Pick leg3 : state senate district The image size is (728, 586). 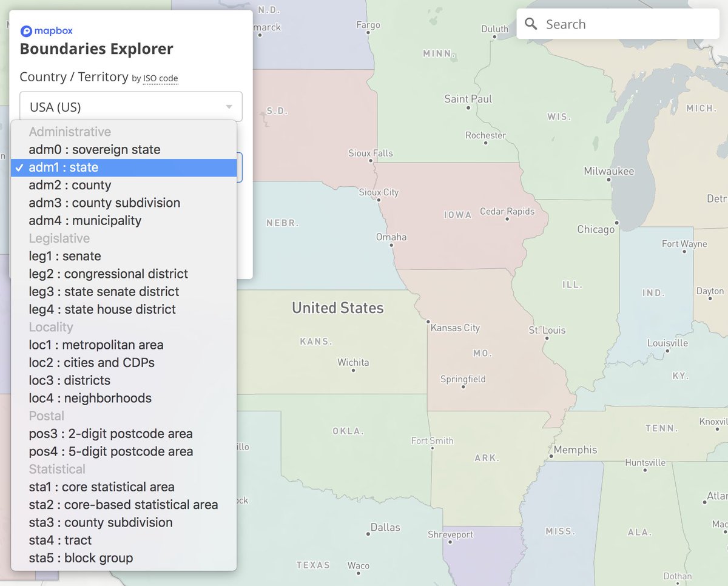(124, 291)
